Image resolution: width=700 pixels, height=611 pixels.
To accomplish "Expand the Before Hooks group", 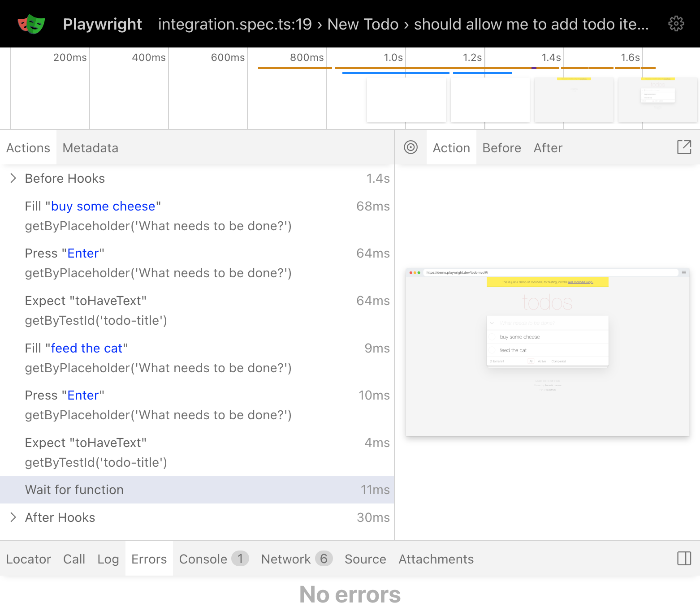I will point(13,178).
